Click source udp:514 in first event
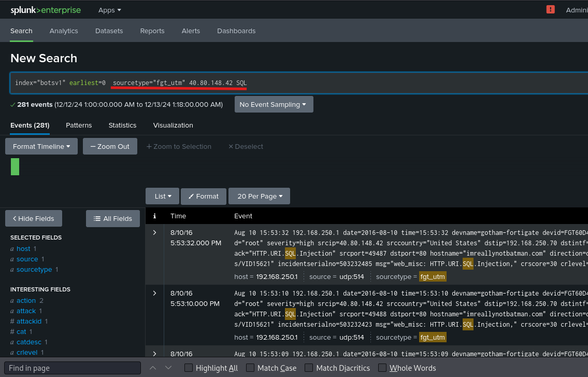This screenshot has height=377, width=588. click(x=352, y=277)
